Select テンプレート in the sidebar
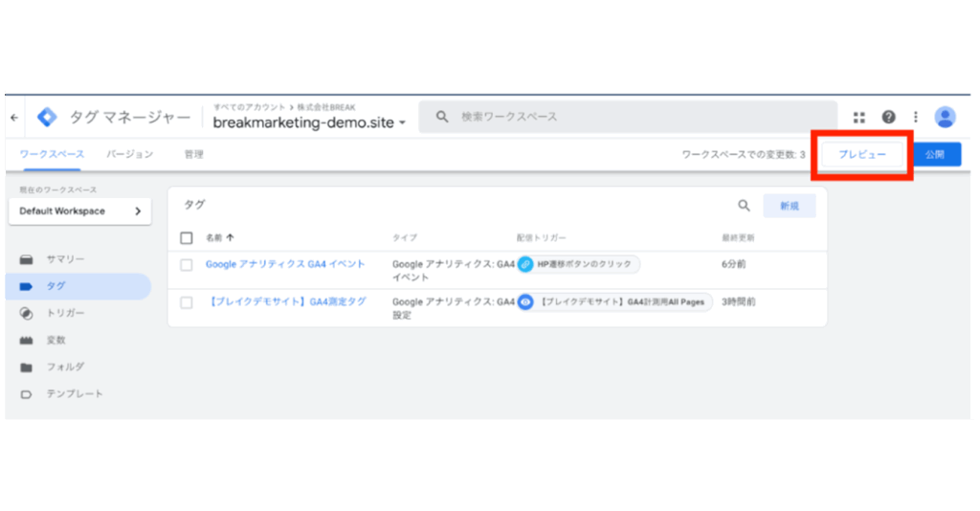The height and width of the screenshot is (511, 980). point(75,394)
